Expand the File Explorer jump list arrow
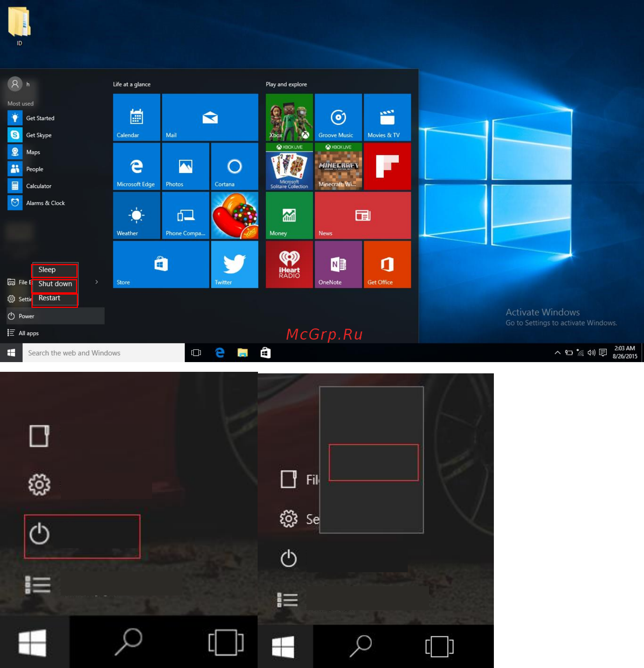Image resolution: width=644 pixels, height=668 pixels. (97, 282)
